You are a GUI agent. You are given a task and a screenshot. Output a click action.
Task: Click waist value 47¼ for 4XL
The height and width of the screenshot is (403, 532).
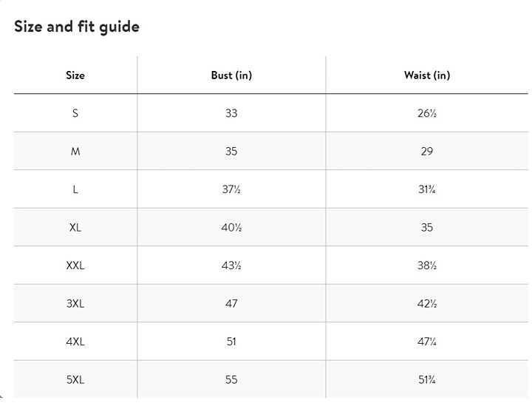(427, 341)
